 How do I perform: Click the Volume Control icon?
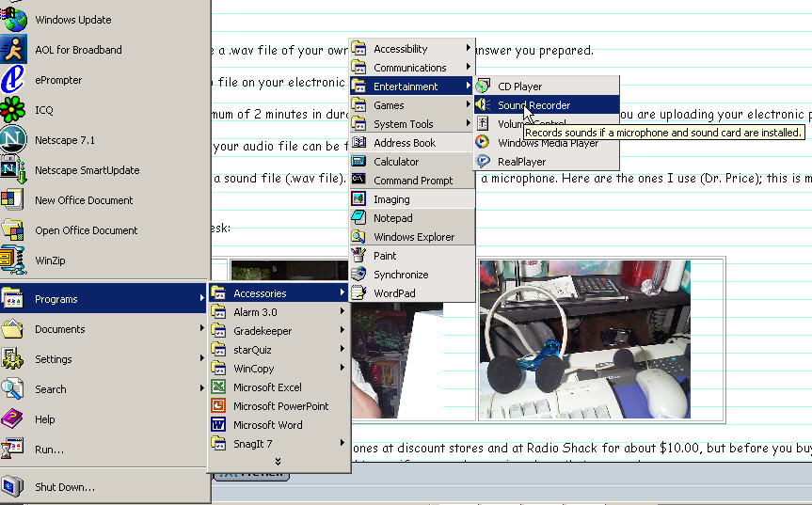click(483, 123)
